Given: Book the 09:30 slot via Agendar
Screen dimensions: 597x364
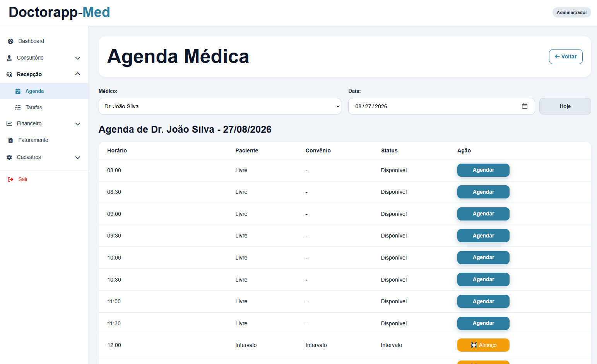Looking at the screenshot, I should tap(483, 236).
